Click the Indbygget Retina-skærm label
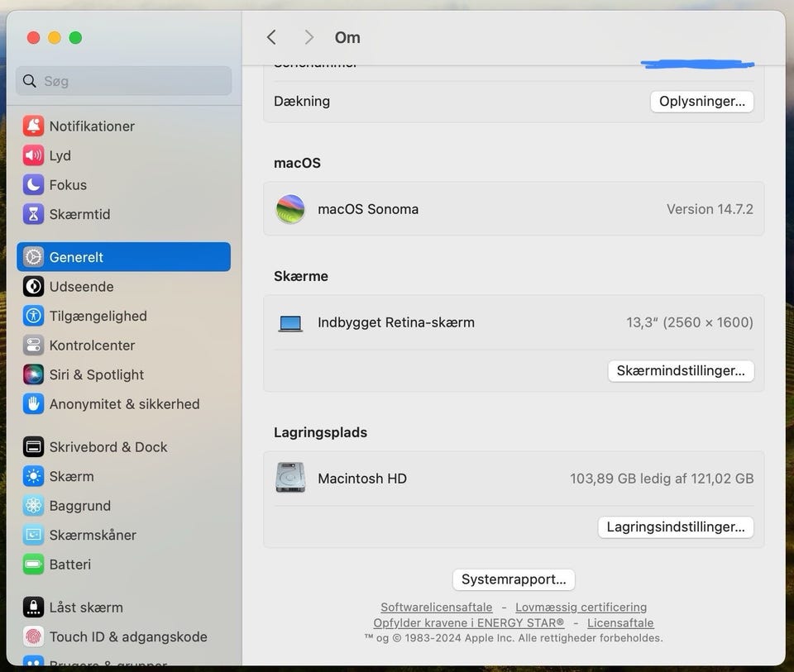 396,322
